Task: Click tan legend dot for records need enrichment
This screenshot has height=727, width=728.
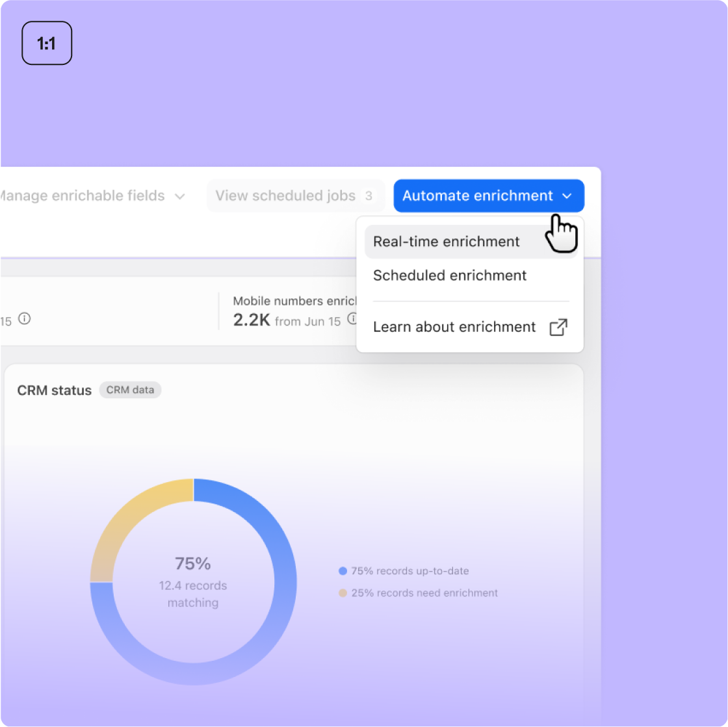Action: pyautogui.click(x=343, y=593)
